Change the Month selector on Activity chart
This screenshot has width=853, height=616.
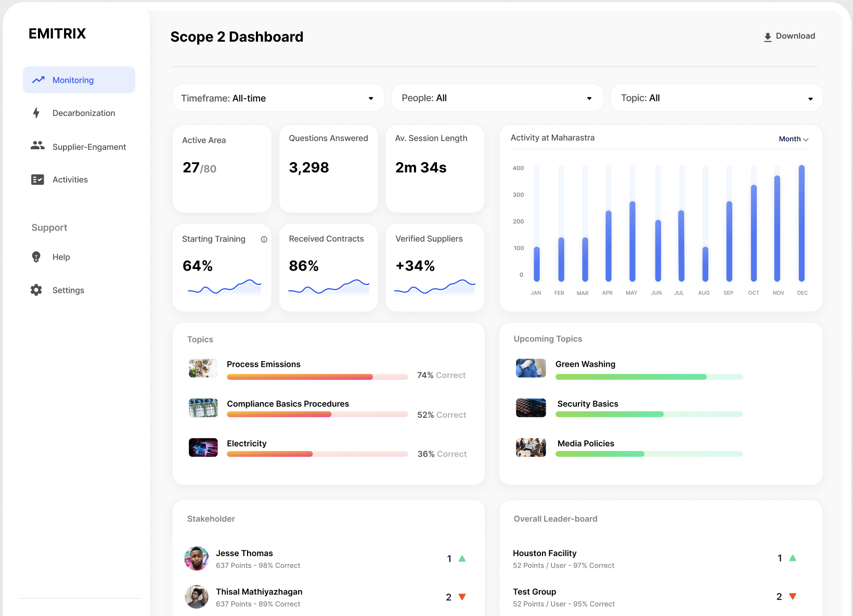[793, 139]
